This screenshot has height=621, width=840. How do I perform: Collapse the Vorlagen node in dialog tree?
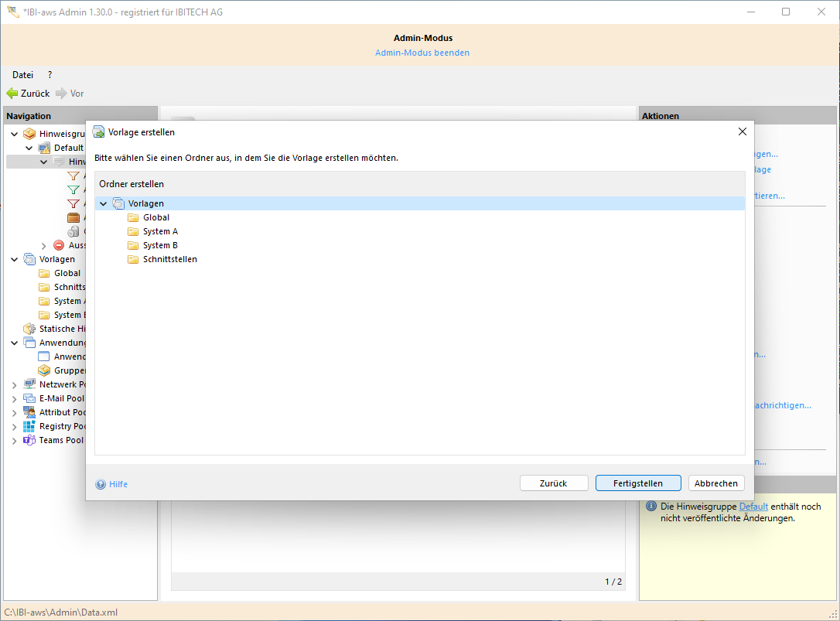point(104,203)
